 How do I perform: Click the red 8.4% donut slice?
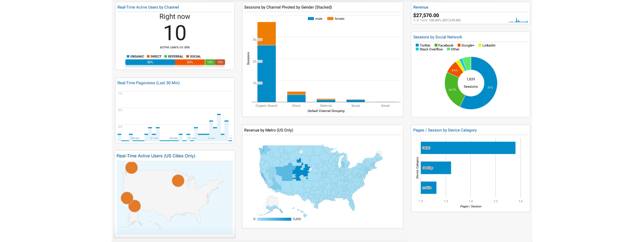(x=455, y=70)
